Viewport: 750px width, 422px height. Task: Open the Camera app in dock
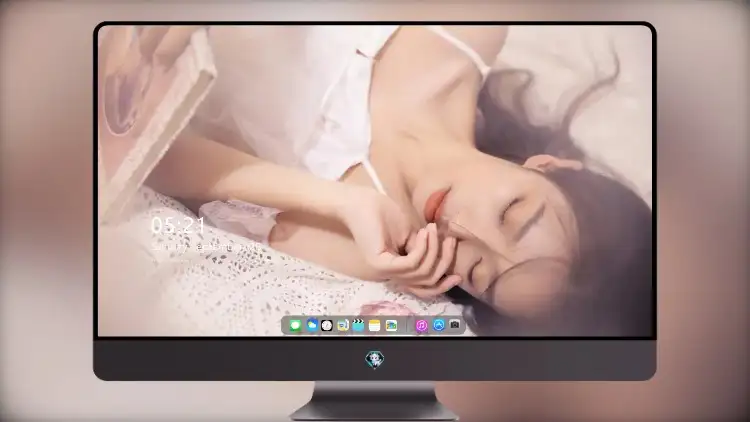(455, 325)
